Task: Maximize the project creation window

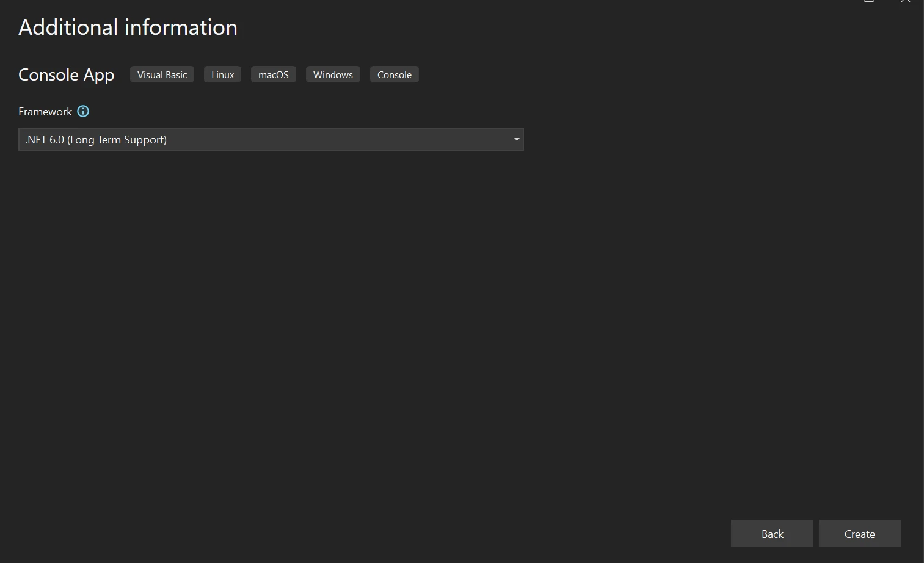Action: tap(868, 2)
